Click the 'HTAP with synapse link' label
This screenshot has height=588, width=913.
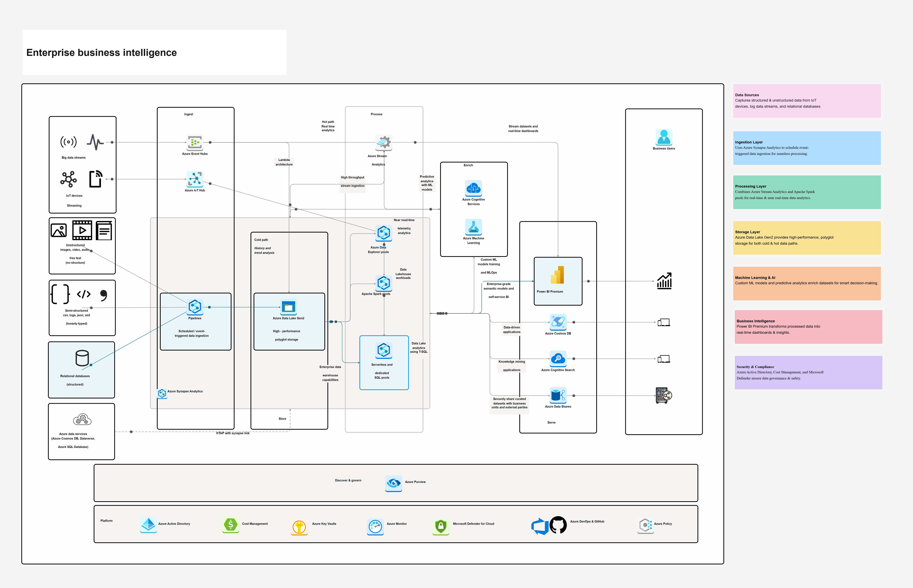[233, 433]
